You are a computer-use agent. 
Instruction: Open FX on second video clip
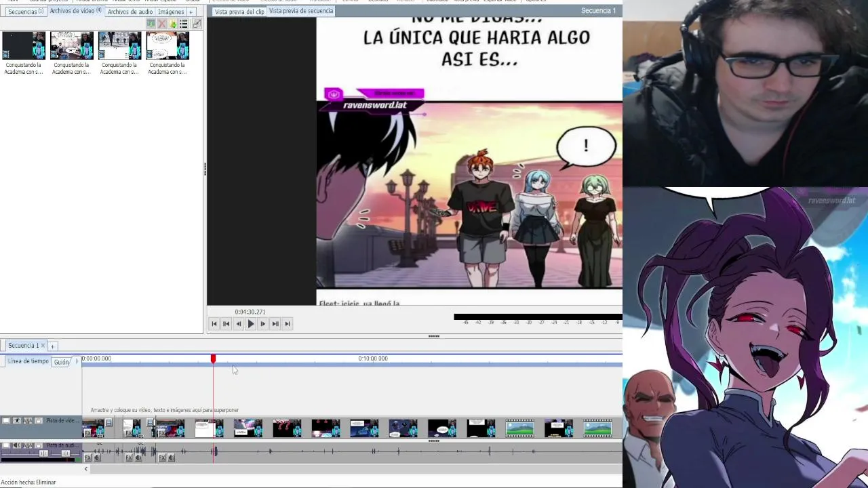(x=129, y=434)
